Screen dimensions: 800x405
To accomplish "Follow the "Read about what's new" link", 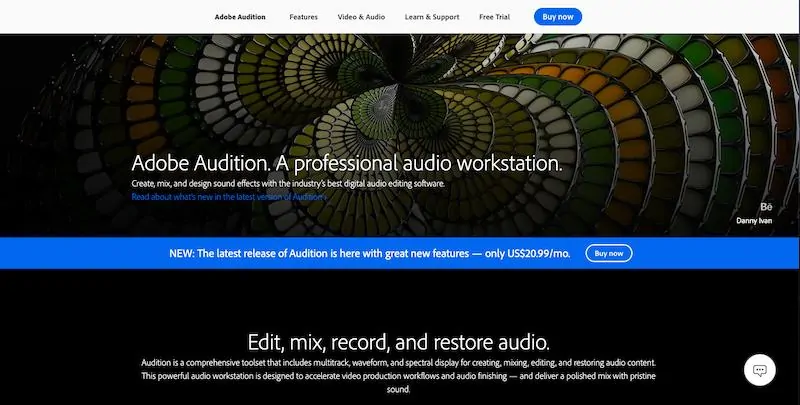I will pos(228,197).
